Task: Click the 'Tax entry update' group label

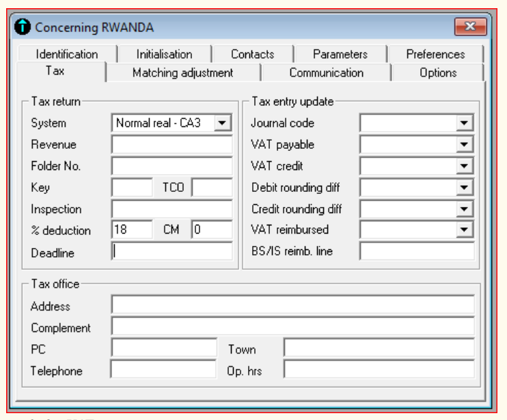Action: tap(292, 102)
